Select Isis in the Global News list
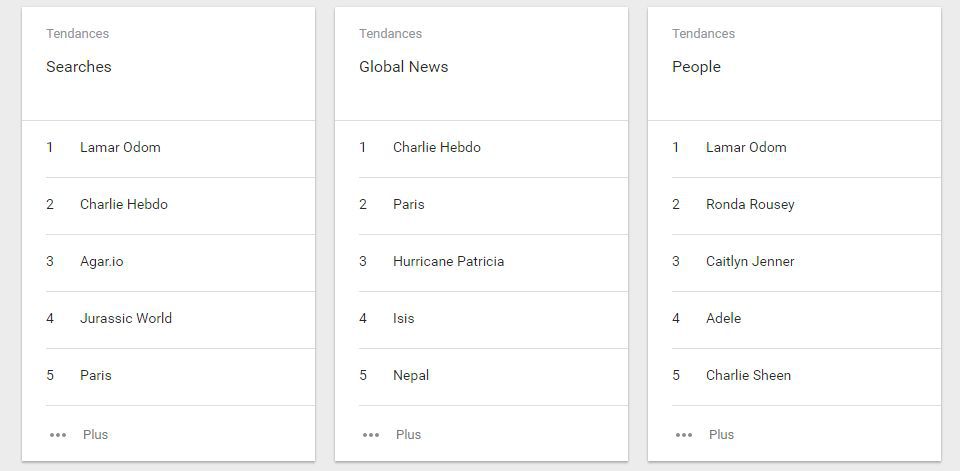This screenshot has width=960, height=471. 404,319
